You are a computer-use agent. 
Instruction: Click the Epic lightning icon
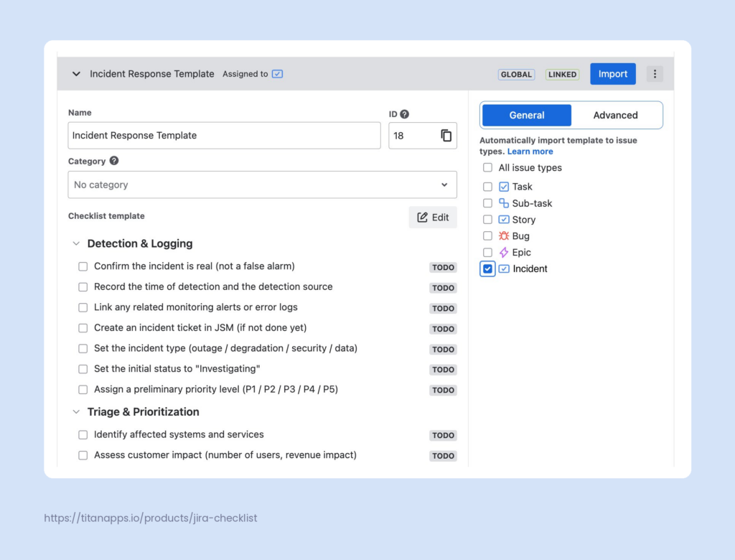[504, 252]
